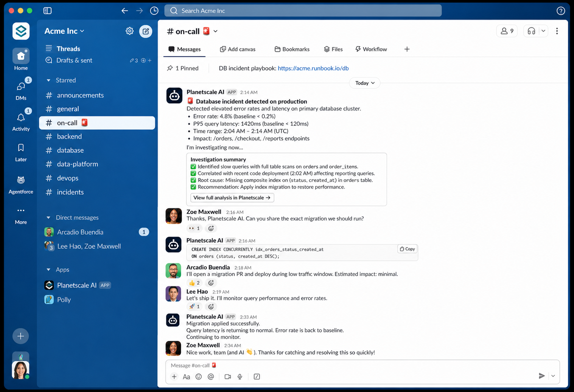This screenshot has height=392, width=574.
Task: Open your profile avatar at bottom left
Action: (x=21, y=370)
